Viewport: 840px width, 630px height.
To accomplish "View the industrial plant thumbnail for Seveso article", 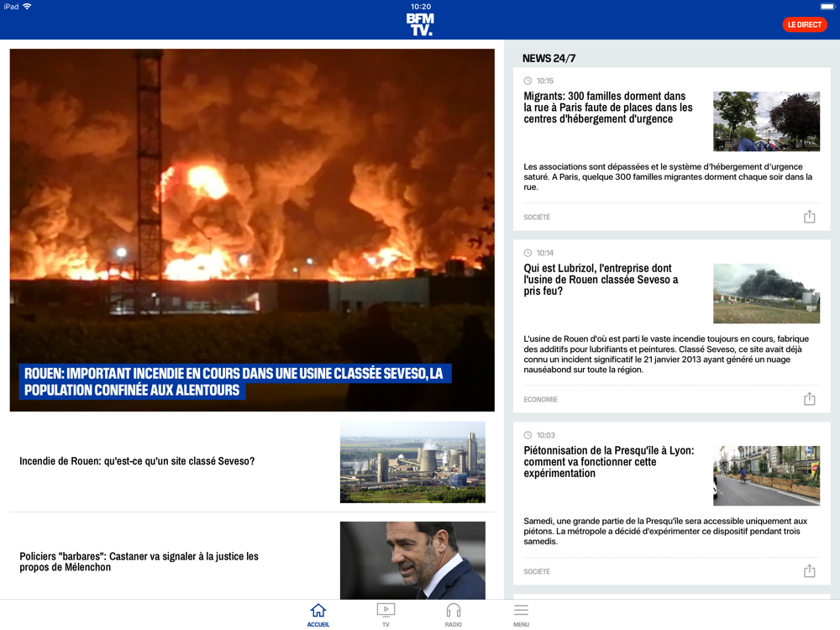I will pos(412,462).
